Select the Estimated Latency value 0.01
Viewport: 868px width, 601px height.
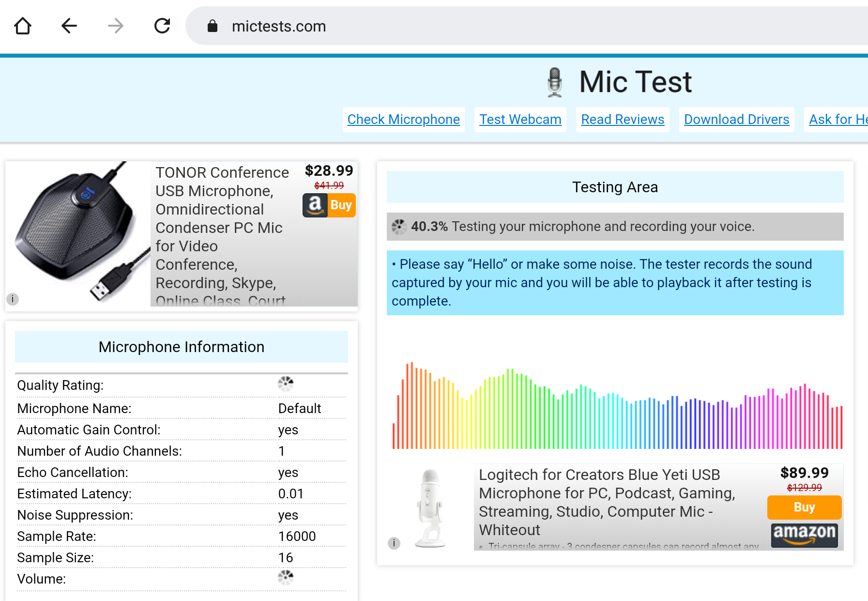[x=291, y=494]
